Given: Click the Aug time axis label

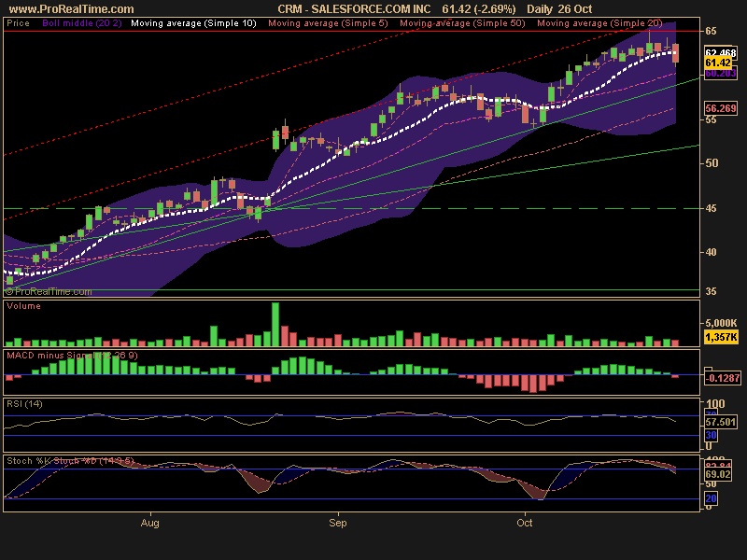Looking at the screenshot, I should pos(150,523).
